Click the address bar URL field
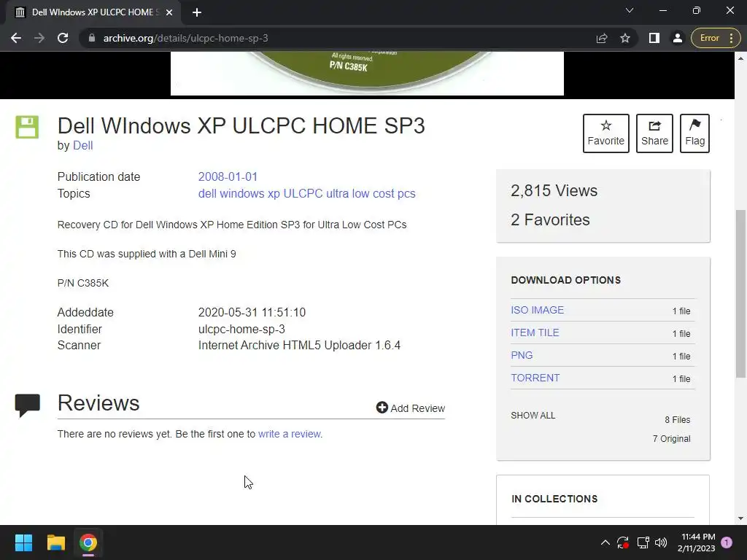747x560 pixels. (x=333, y=38)
